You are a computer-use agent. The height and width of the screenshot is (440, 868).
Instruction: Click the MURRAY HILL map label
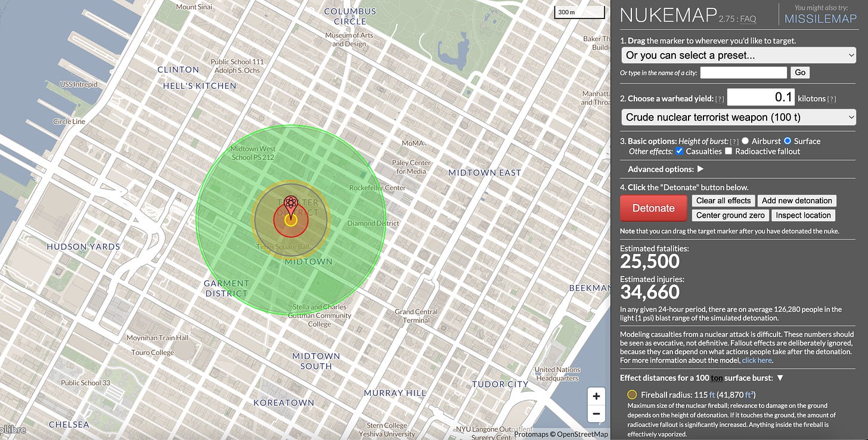[x=395, y=393]
